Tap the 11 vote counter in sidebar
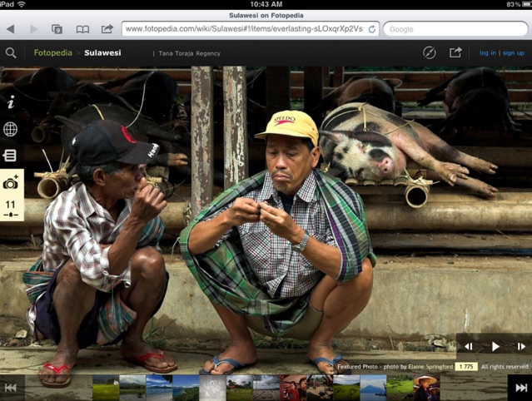 click(x=11, y=208)
